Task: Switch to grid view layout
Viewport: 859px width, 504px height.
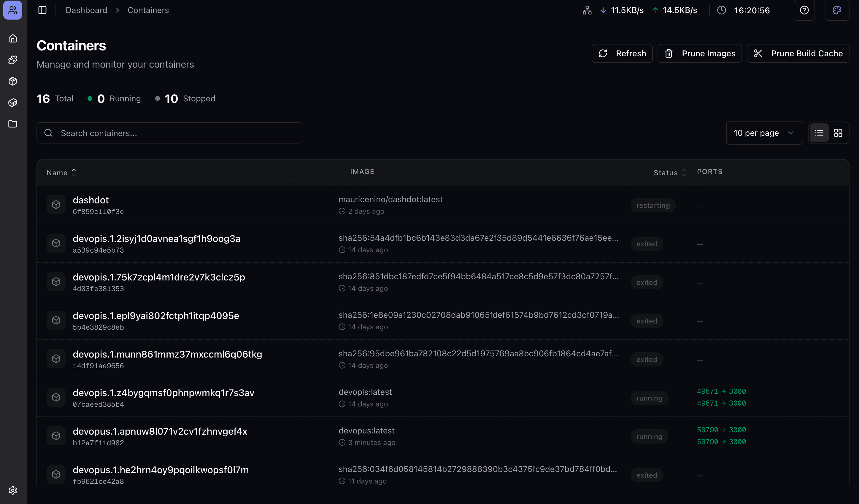Action: click(x=839, y=133)
